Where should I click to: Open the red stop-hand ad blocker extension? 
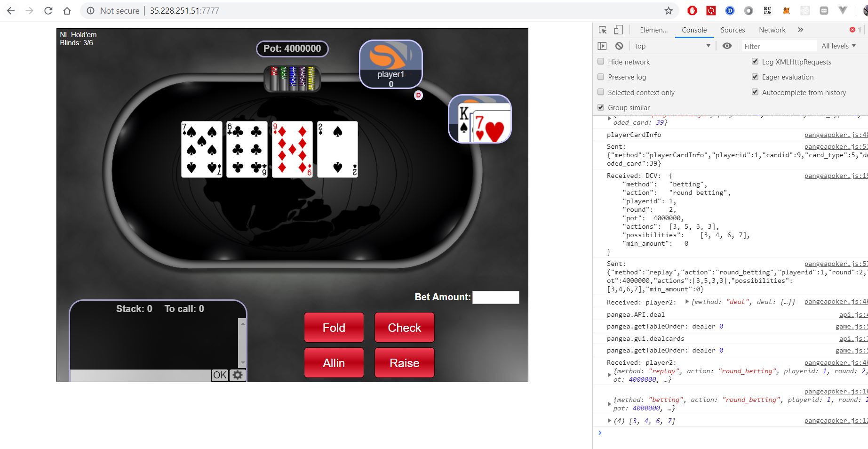692,10
